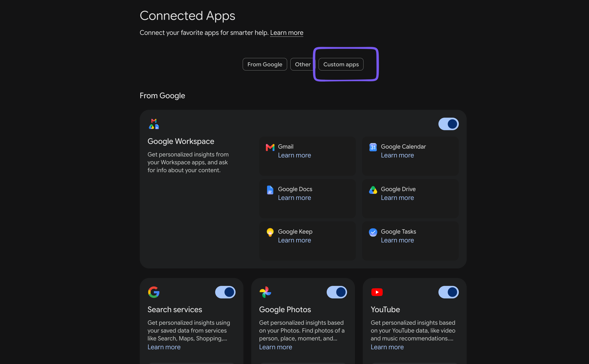Click the Google Photos card title
Screen dimensions: 589x364
point(285,310)
